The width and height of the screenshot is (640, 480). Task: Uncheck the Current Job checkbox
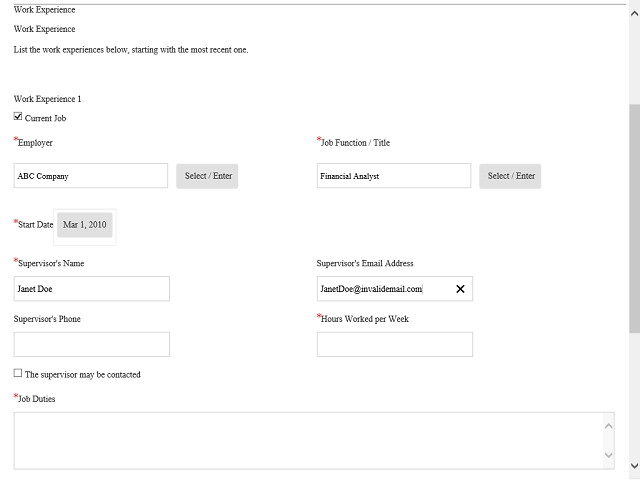pos(18,117)
